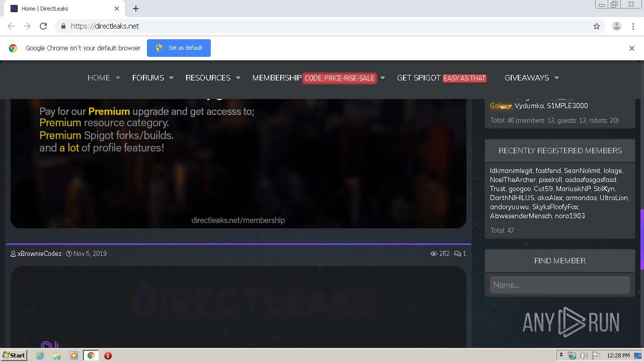Click the CODE: PRICE-RISE-SALE badge
Image resolution: width=644 pixels, height=362 pixels.
(x=340, y=78)
